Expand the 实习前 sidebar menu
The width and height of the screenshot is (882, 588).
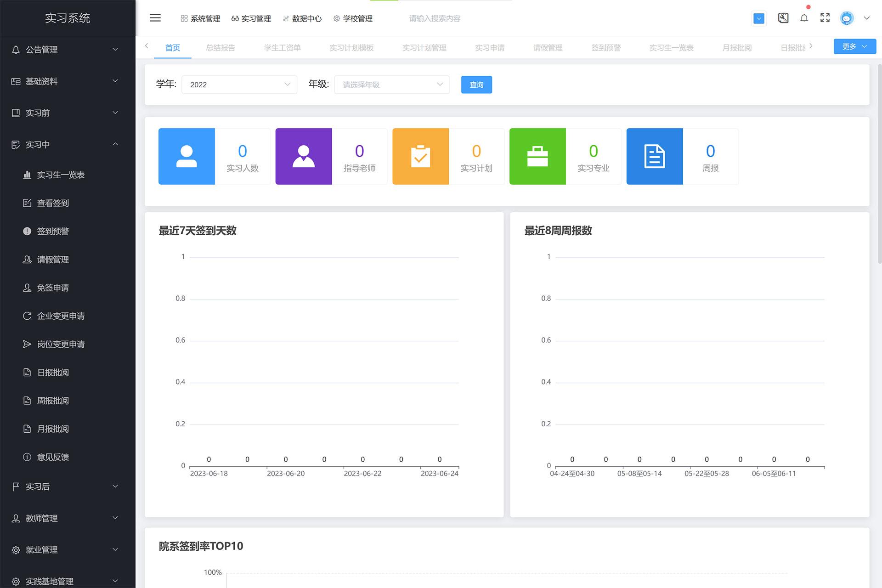point(68,113)
